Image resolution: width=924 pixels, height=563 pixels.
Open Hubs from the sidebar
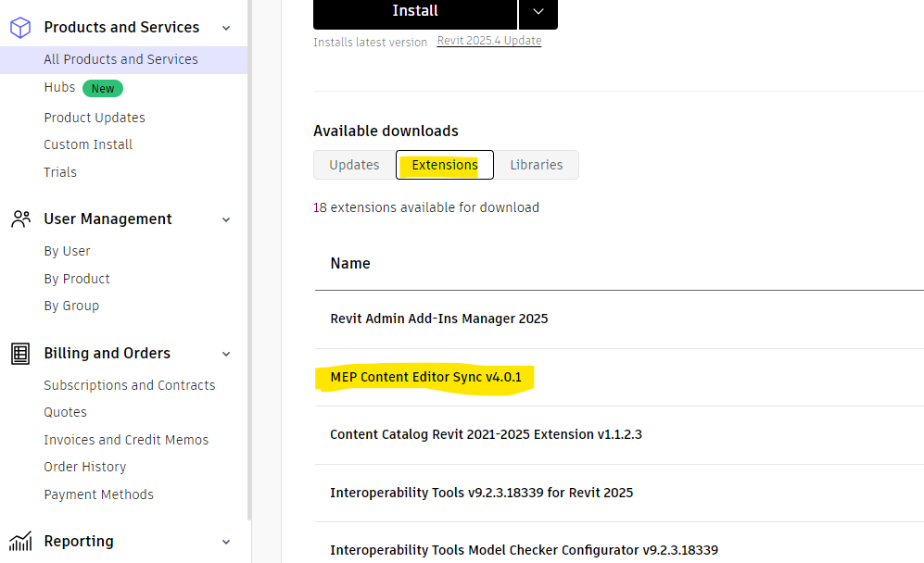(x=58, y=86)
